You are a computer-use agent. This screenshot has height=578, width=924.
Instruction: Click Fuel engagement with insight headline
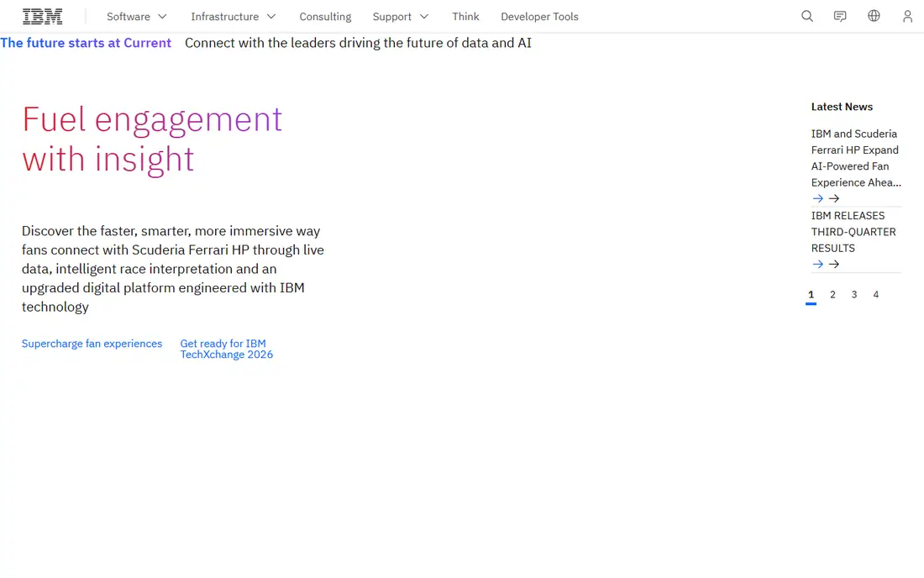tap(152, 139)
